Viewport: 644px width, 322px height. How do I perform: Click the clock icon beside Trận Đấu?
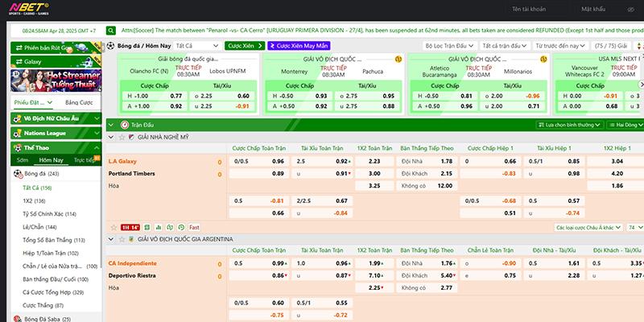[x=125, y=125]
